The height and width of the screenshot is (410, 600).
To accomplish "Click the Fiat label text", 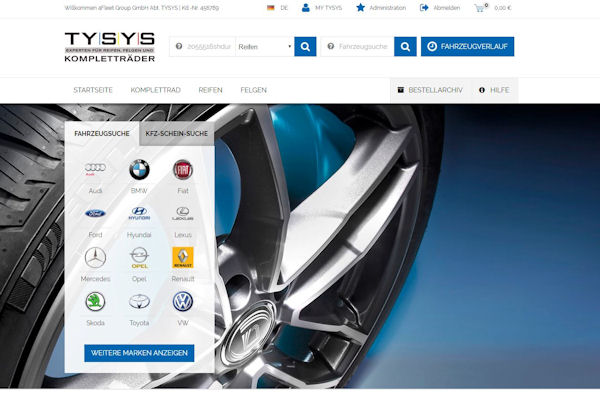I will (x=183, y=191).
